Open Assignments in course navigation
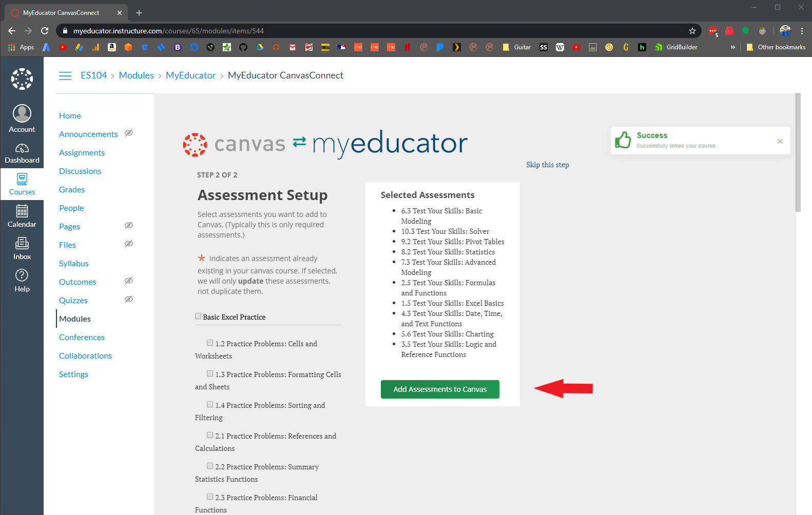812x515 pixels. [x=82, y=153]
